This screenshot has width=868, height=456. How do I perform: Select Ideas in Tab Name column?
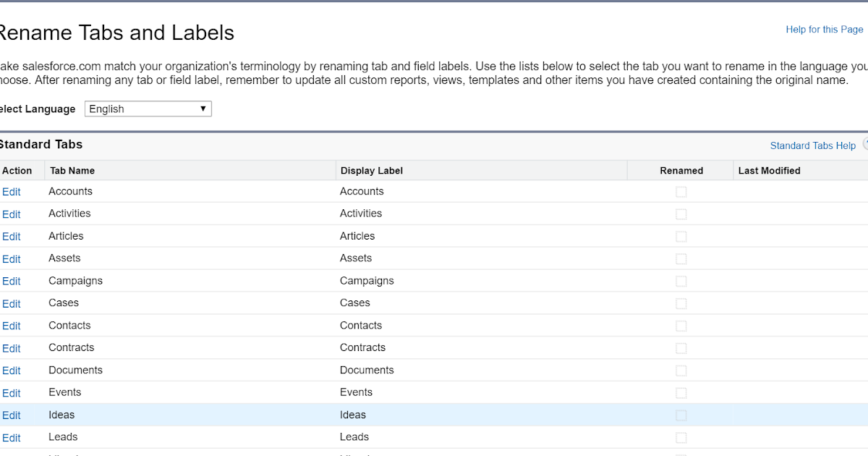[x=61, y=415]
